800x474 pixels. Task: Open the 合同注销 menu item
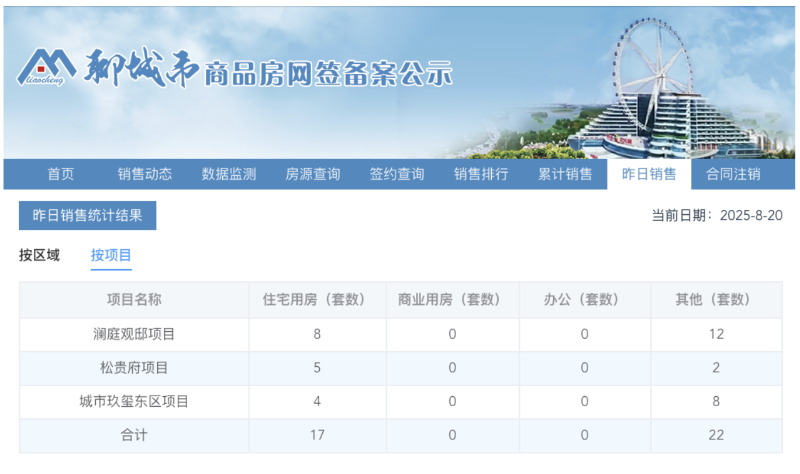click(733, 174)
